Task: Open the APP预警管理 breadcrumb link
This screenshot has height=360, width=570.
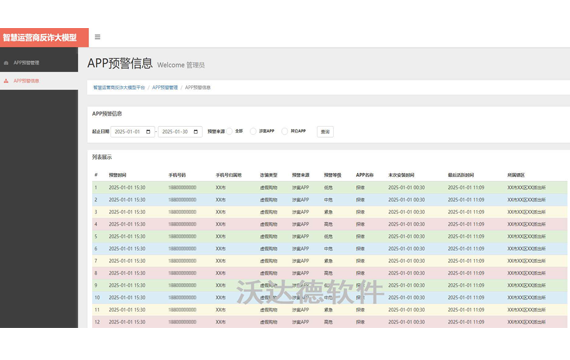Action: (165, 88)
